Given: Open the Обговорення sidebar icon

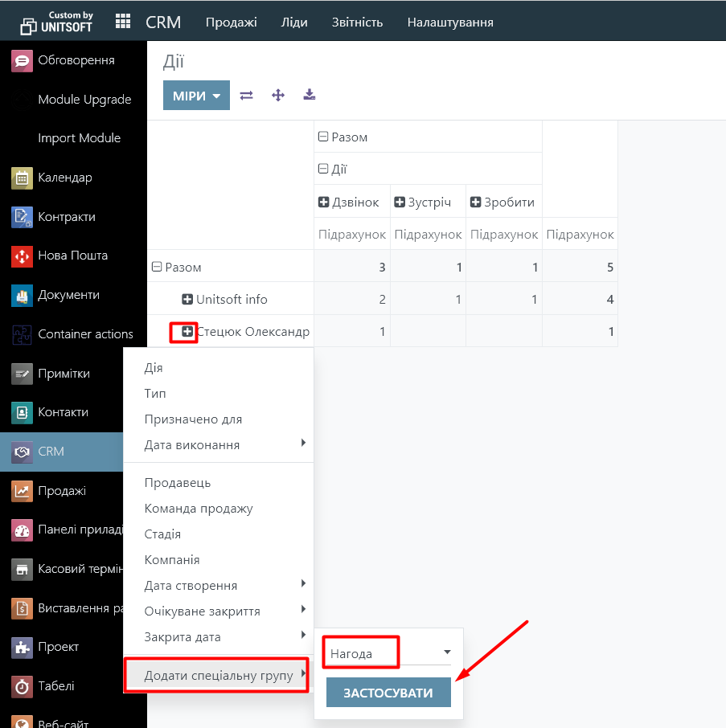Looking at the screenshot, I should pos(22,60).
